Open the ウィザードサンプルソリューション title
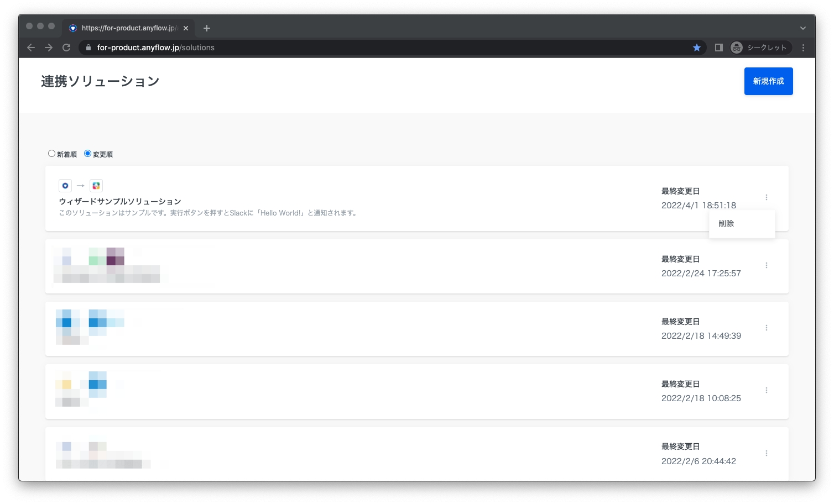This screenshot has width=834, height=504. [120, 201]
